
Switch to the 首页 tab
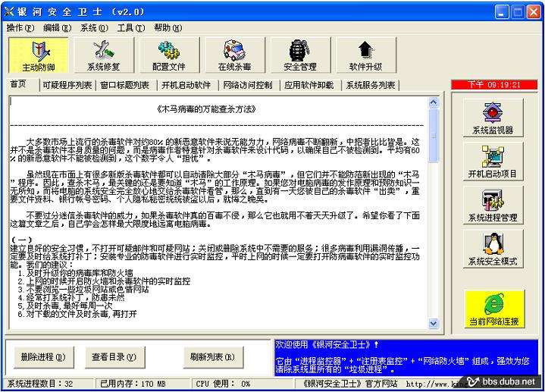18,84
